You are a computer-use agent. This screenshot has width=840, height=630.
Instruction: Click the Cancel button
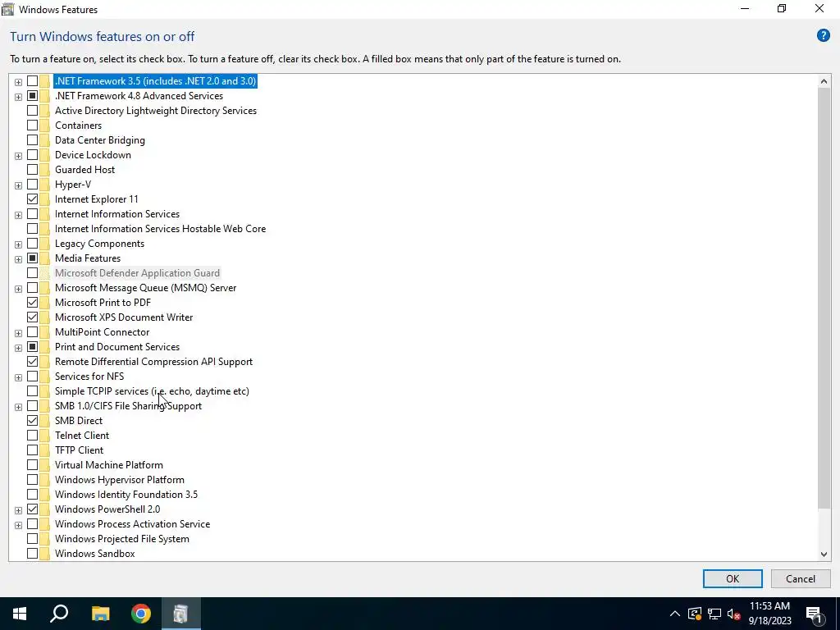point(801,578)
